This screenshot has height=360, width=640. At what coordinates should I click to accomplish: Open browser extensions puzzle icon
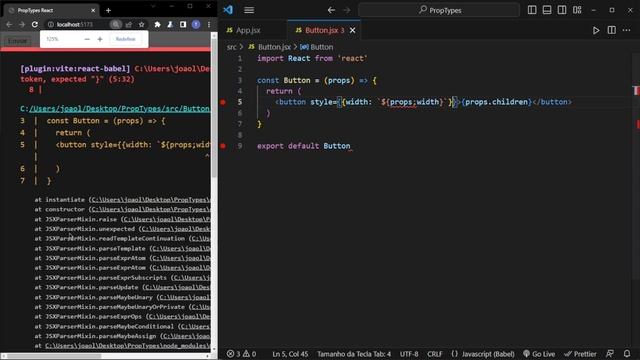point(157,24)
